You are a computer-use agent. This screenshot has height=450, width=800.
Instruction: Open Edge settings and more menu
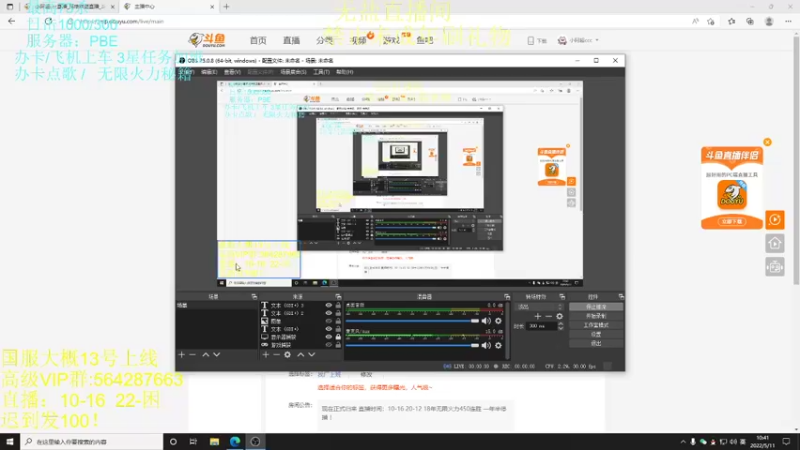tap(788, 21)
